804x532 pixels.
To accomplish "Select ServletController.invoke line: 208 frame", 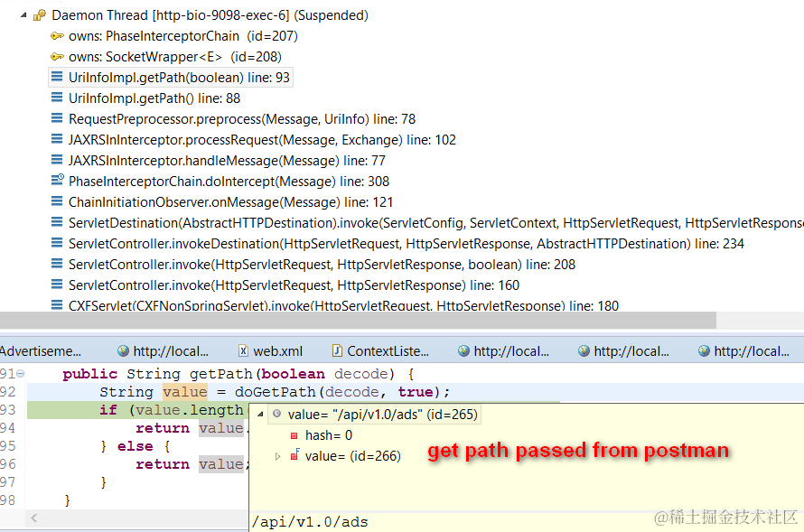I will [x=322, y=265].
